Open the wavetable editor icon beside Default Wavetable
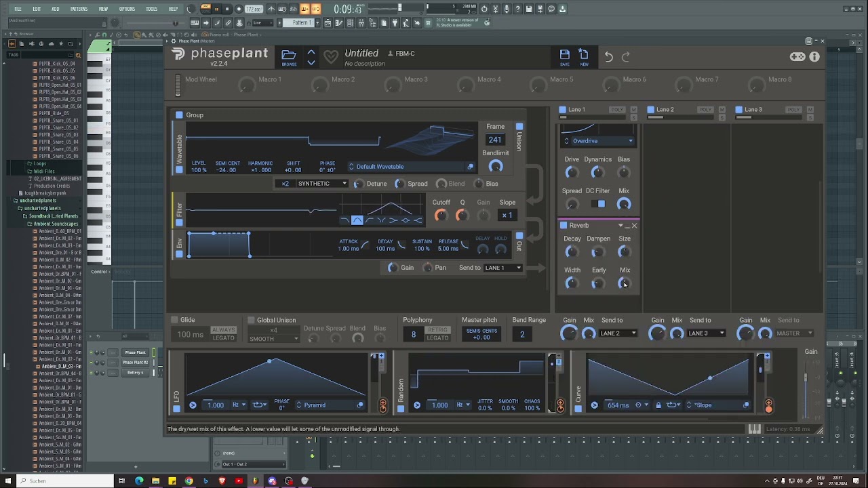This screenshot has height=488, width=868. click(470, 167)
